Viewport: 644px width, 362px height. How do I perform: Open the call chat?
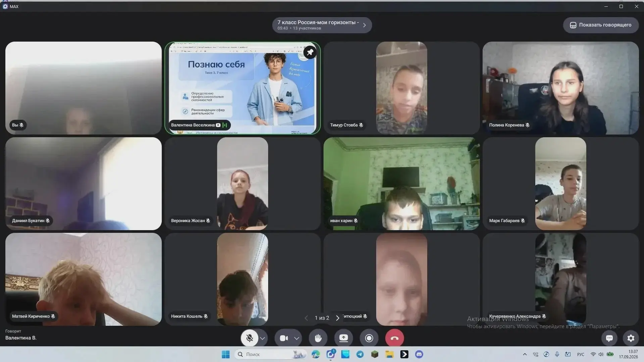point(609,338)
